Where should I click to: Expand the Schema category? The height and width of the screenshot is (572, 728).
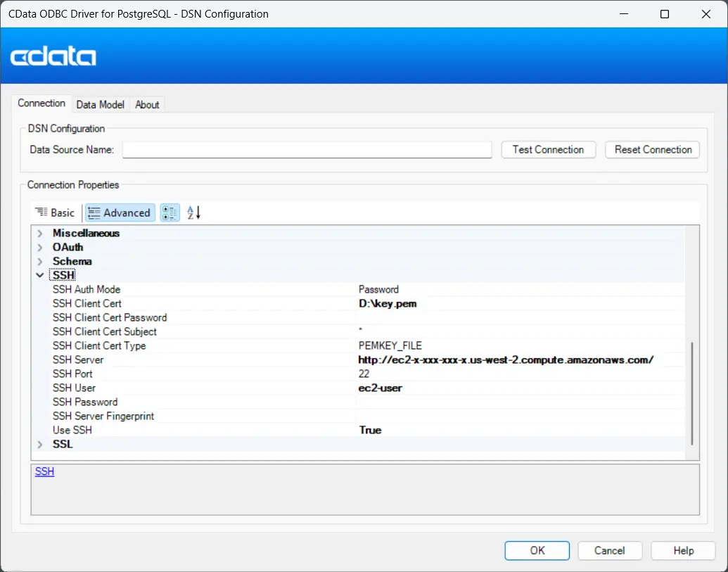coord(40,261)
